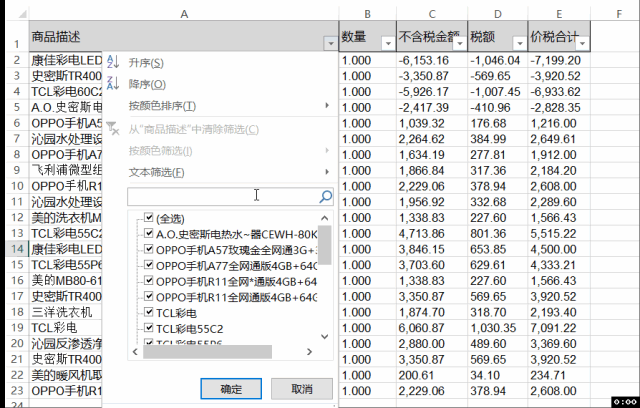Click cell with value 2,184.20
Image resolution: width=640 pixels, height=408 pixels.
point(559,171)
